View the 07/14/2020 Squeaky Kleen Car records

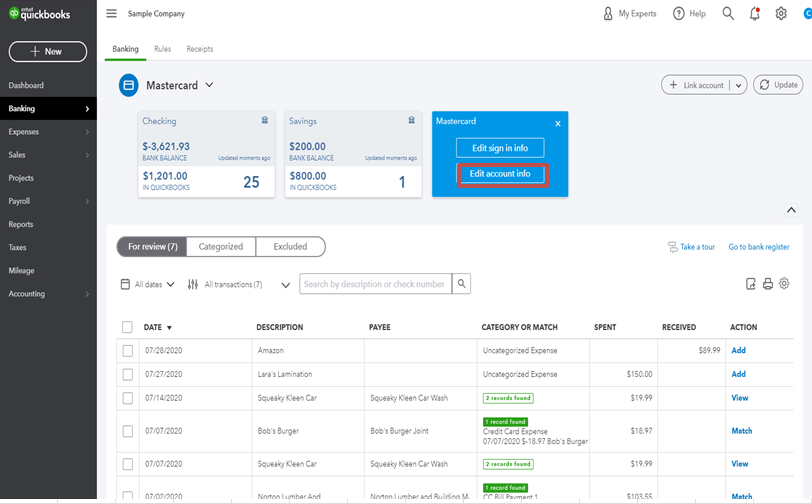740,398
